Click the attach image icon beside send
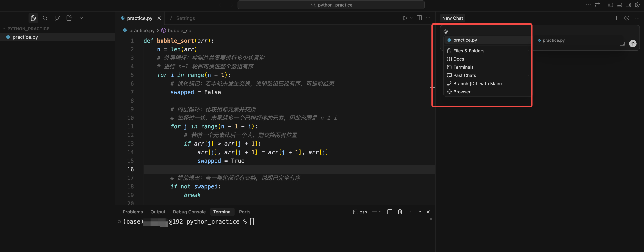The image size is (644, 252). coord(623,44)
